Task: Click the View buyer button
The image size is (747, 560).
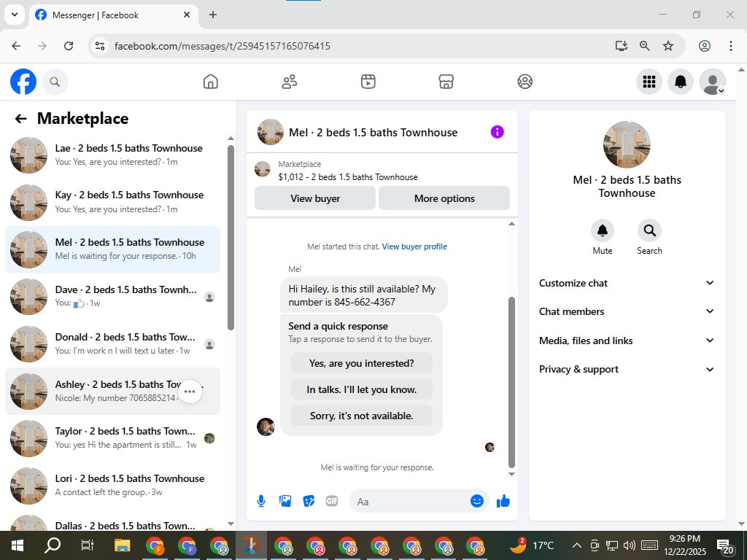Action: click(x=315, y=198)
